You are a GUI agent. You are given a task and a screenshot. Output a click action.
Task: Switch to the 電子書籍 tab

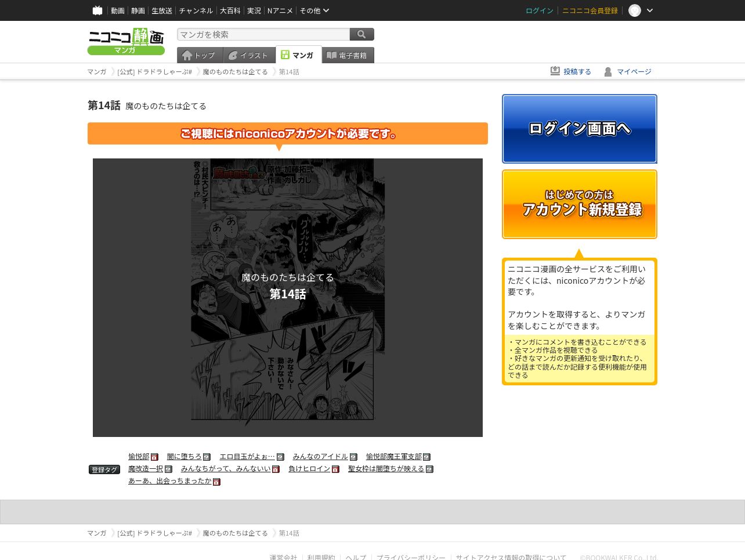(x=348, y=55)
